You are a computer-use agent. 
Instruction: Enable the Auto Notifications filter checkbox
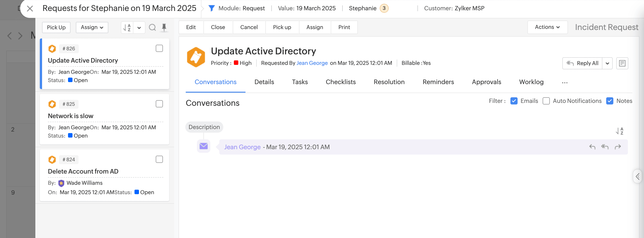coord(546,101)
